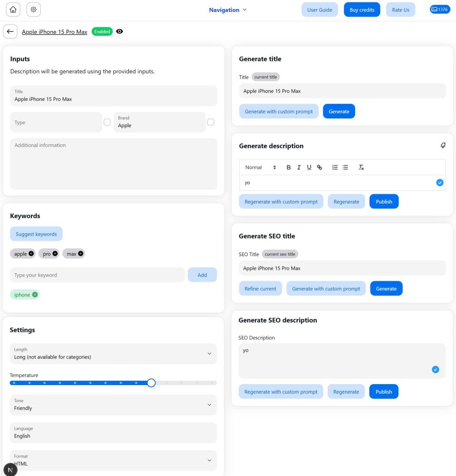Toggle underline formatting in editor

[309, 167]
